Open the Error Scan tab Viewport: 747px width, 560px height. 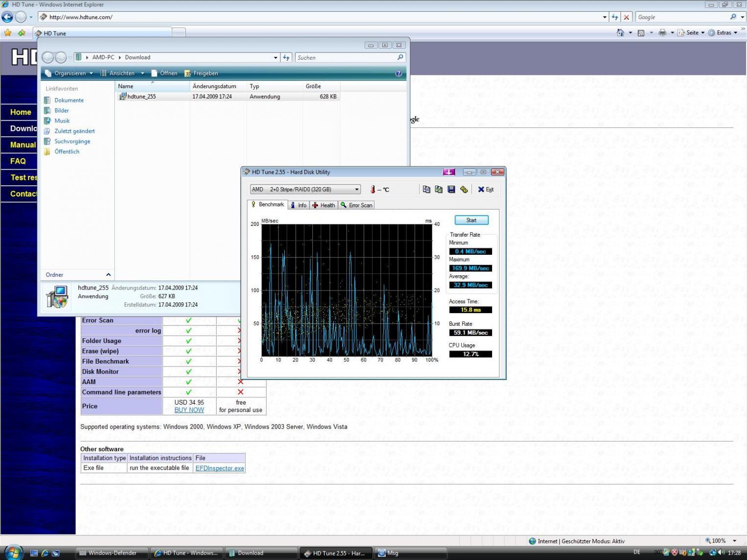(357, 205)
